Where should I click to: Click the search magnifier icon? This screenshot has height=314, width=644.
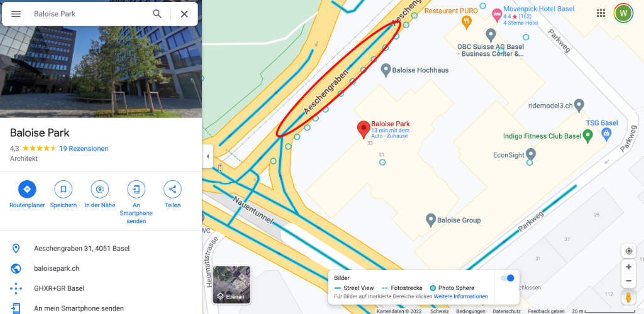[157, 14]
